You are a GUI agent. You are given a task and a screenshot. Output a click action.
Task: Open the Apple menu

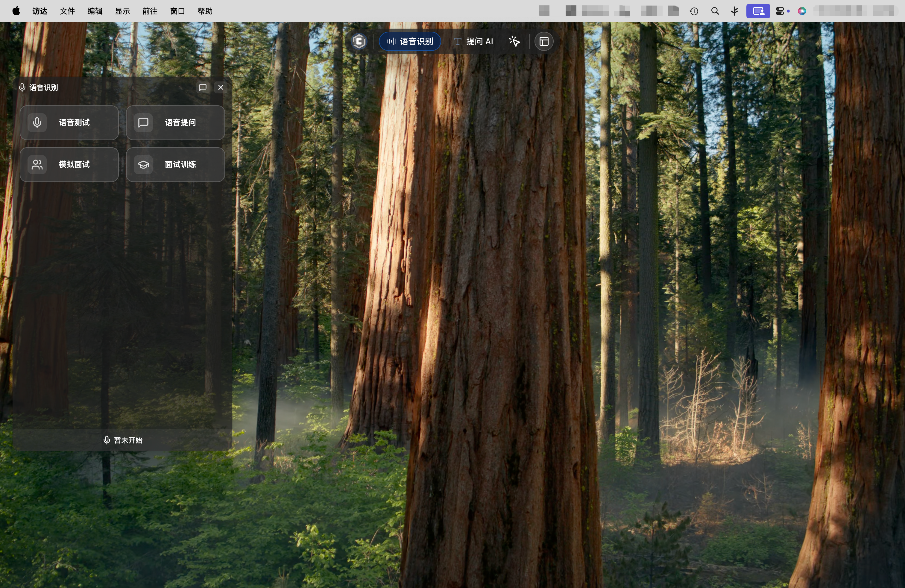(x=16, y=11)
